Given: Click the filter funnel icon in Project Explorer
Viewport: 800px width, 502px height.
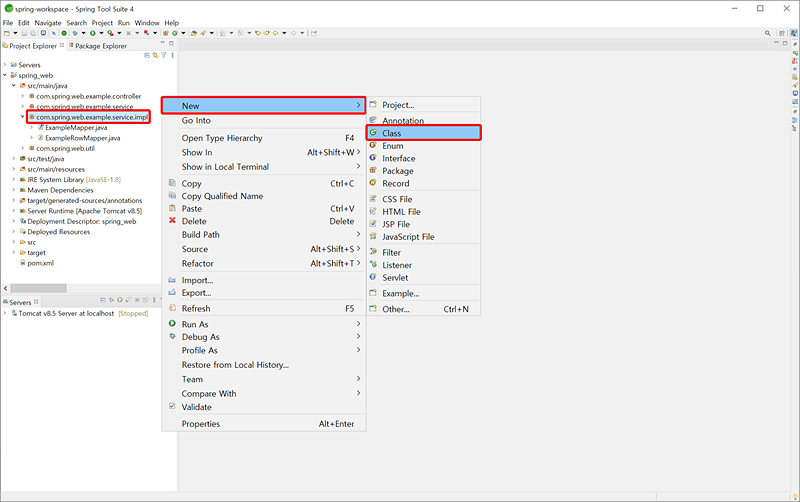Looking at the screenshot, I should [164, 55].
